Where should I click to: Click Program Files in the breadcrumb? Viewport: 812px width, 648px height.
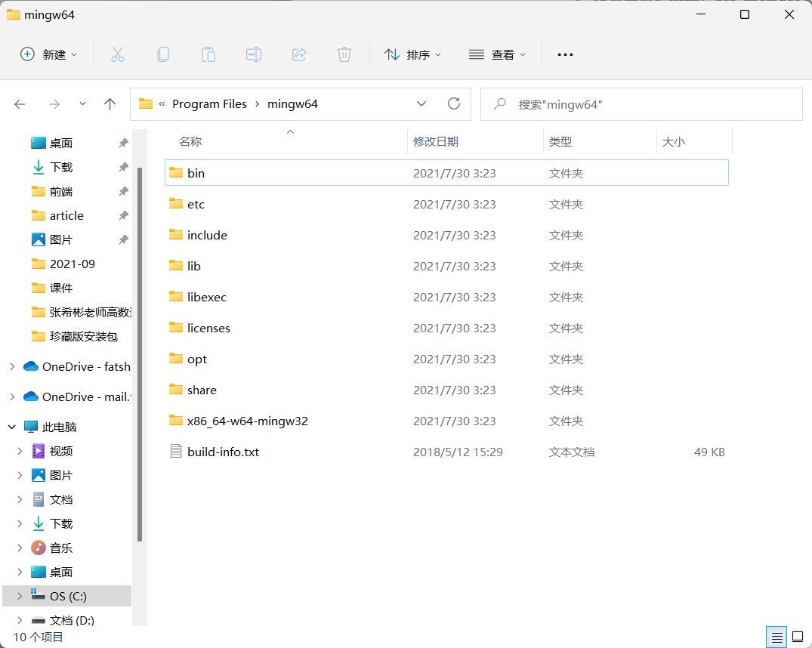[209, 104]
